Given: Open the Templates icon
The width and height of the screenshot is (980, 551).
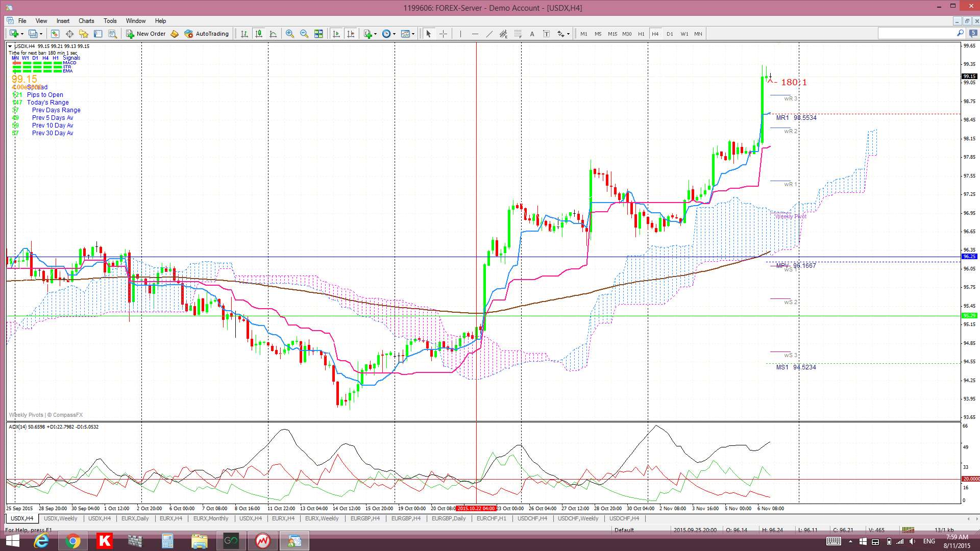Looking at the screenshot, I should click(x=405, y=34).
